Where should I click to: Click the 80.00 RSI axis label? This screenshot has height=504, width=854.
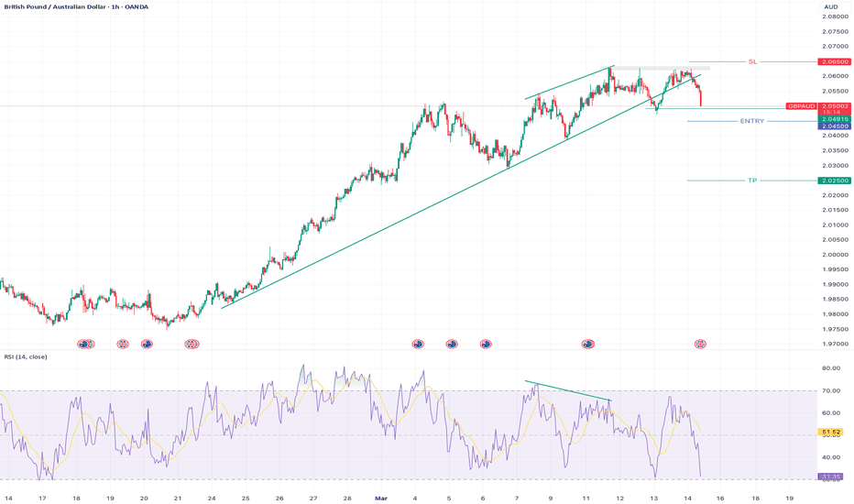(x=830, y=368)
